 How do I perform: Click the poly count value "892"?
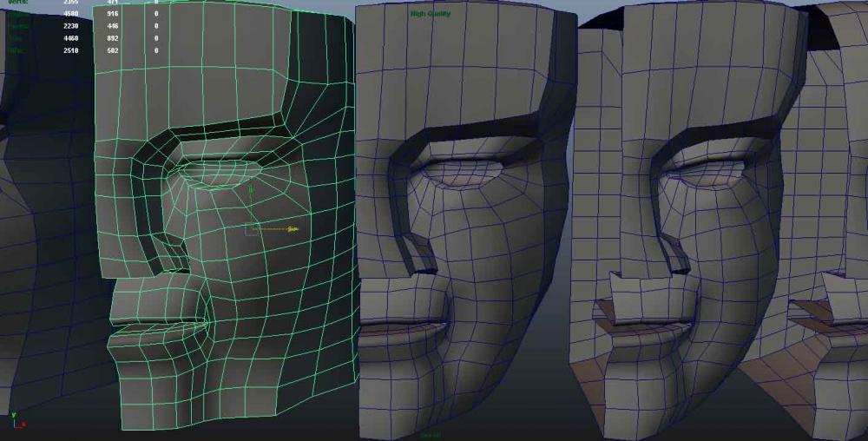(x=113, y=38)
